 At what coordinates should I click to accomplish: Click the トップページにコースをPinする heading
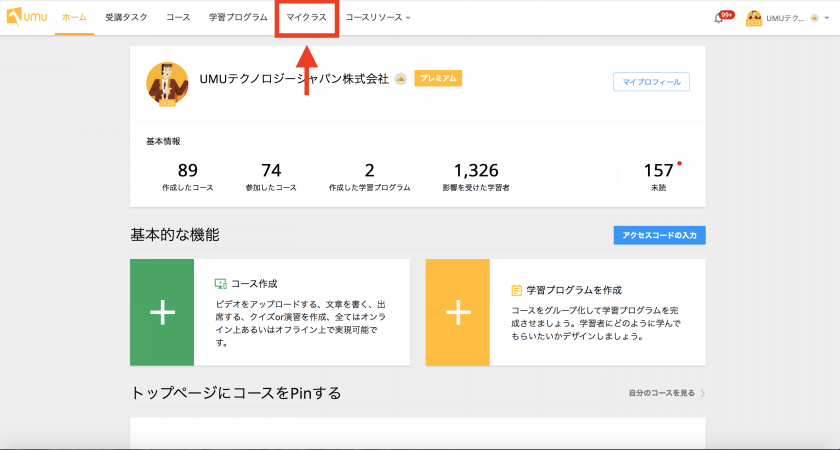click(x=236, y=393)
